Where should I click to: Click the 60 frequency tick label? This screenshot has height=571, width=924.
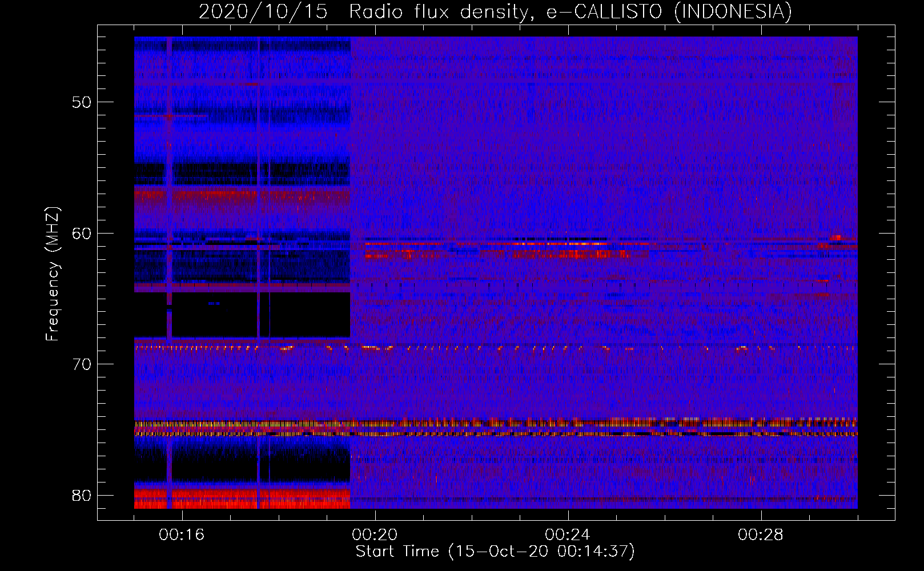point(82,233)
